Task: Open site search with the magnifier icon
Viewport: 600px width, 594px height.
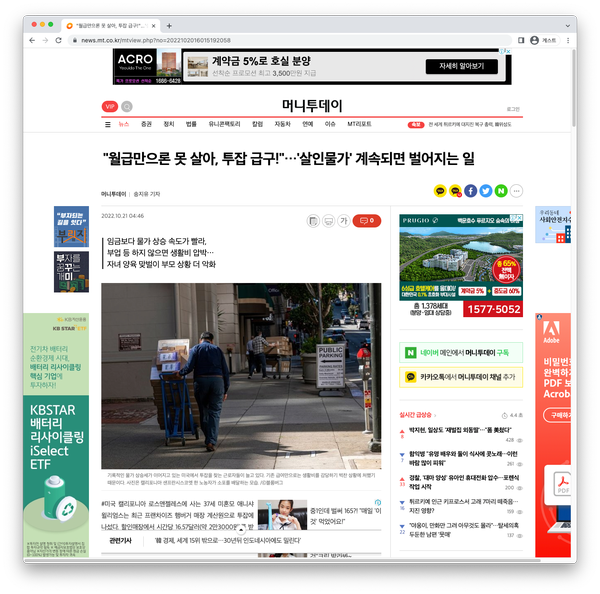Action: click(127, 106)
